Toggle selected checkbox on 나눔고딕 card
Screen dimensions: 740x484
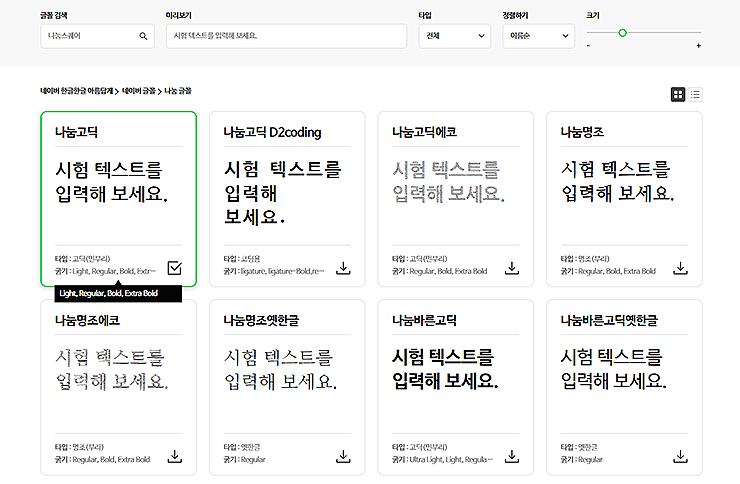click(175, 268)
